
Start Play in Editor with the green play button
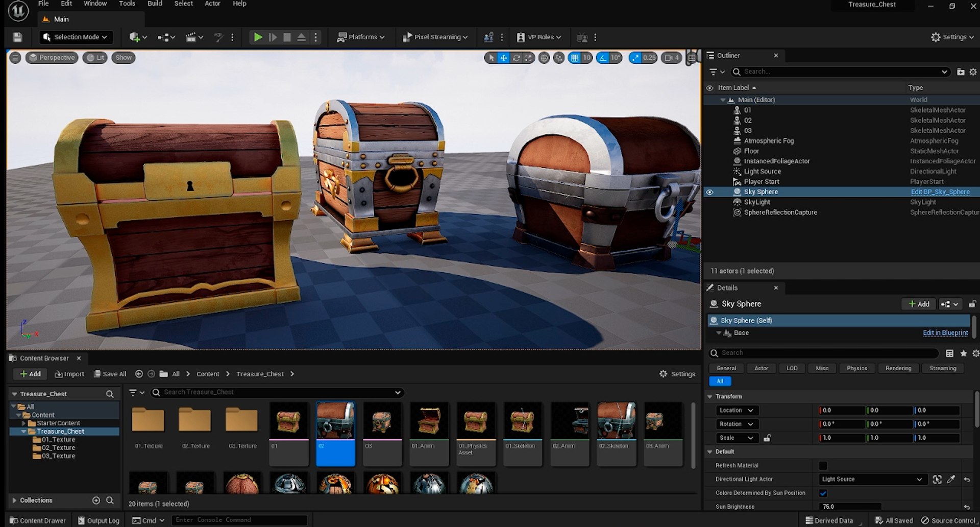pyautogui.click(x=258, y=37)
